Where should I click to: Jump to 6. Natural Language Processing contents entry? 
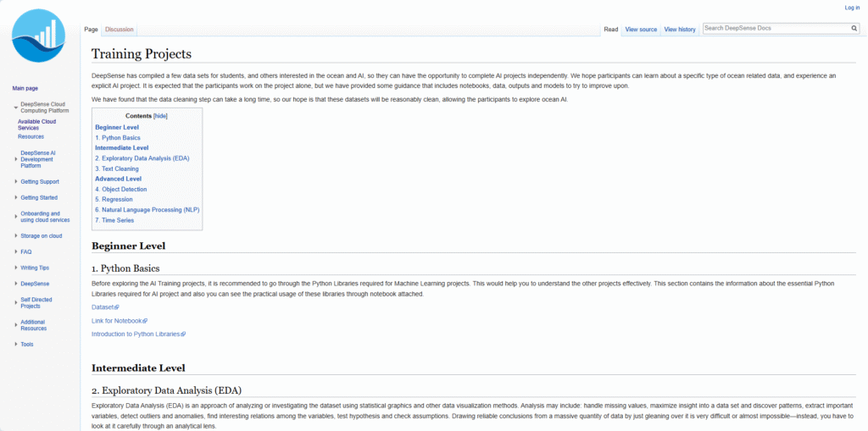(x=147, y=210)
